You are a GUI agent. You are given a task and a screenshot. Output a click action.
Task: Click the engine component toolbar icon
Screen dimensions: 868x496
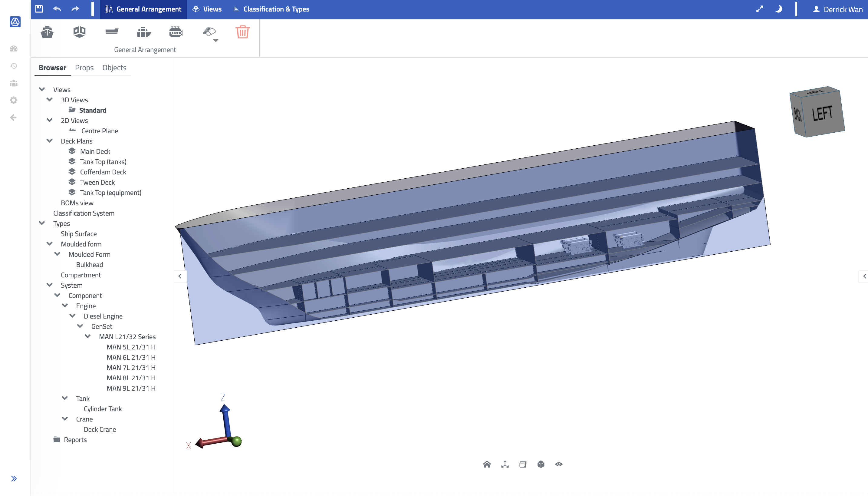click(176, 32)
